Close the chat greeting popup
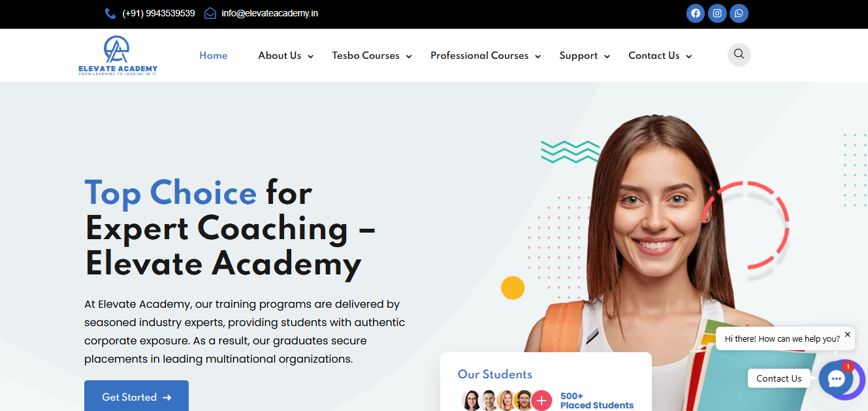This screenshot has height=411, width=868. 848,334
